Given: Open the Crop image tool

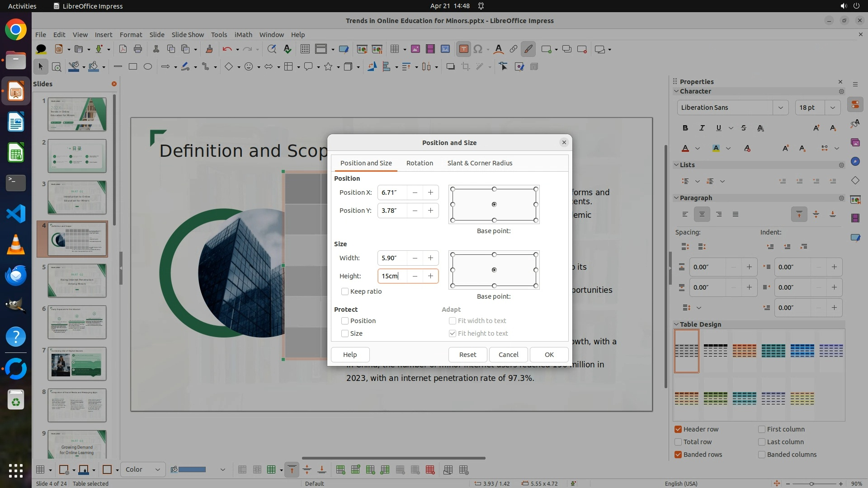Looking at the screenshot, I should [465, 67].
